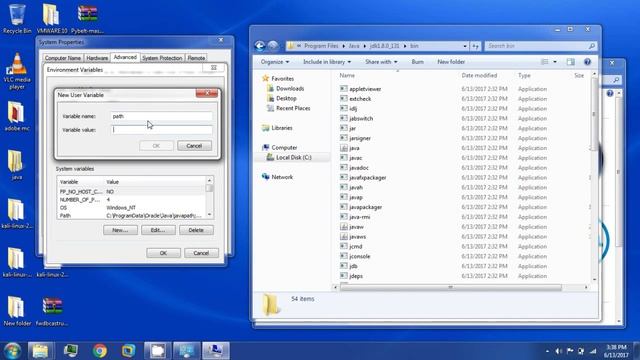The image size is (640, 360).
Task: Click Cancel in New User Variable dialog
Action: point(194,146)
